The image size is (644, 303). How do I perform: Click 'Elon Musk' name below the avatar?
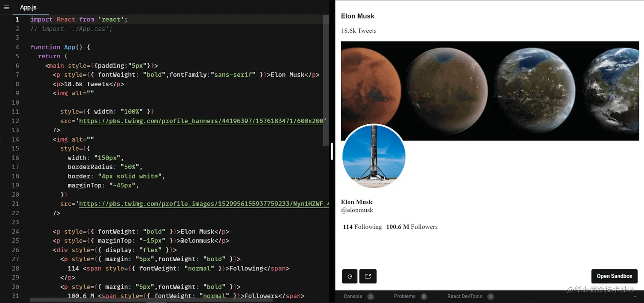pyautogui.click(x=357, y=202)
